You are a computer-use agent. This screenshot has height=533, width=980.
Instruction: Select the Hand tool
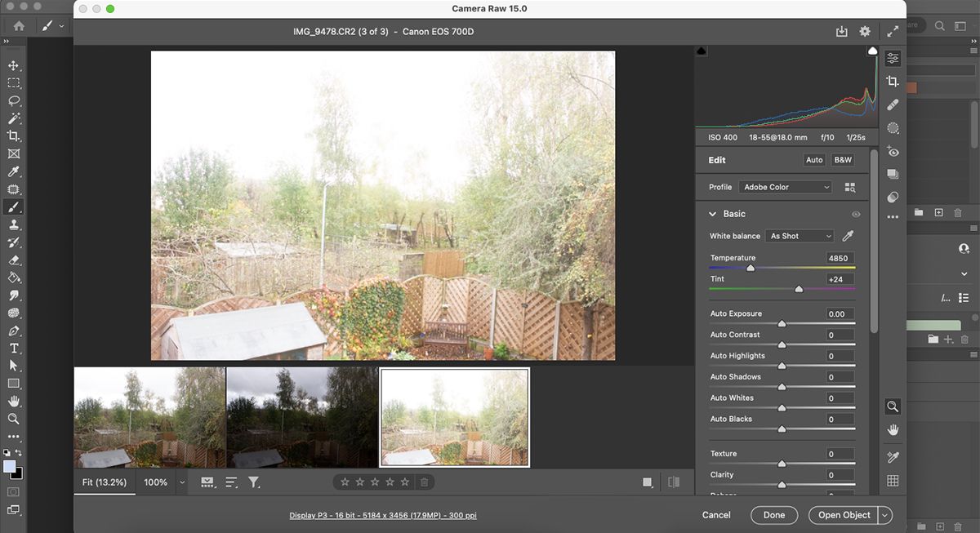(893, 430)
